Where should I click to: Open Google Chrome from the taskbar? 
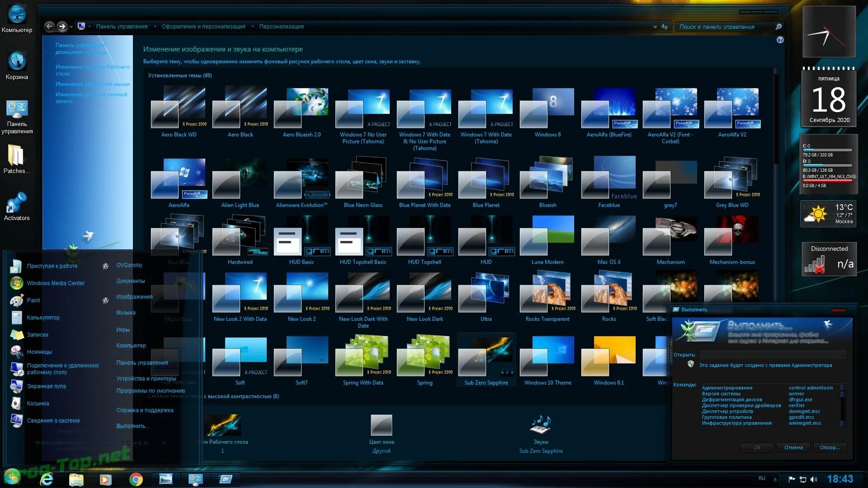coord(136,479)
